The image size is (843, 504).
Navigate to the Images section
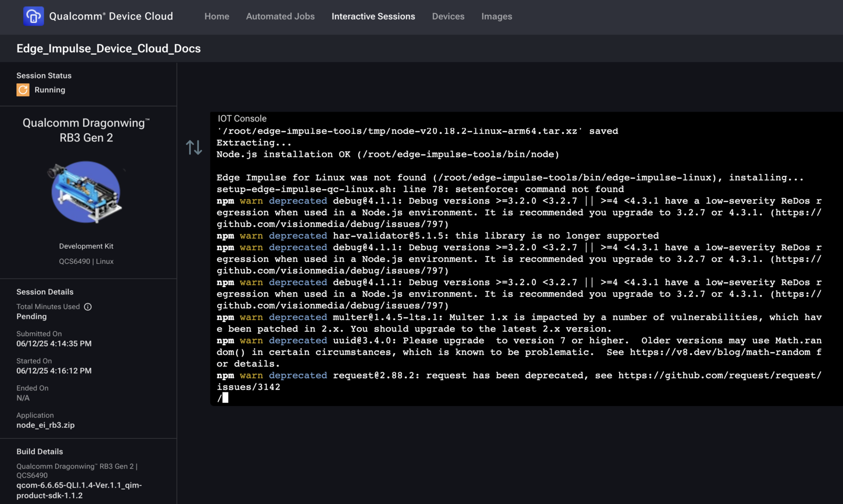(x=496, y=16)
